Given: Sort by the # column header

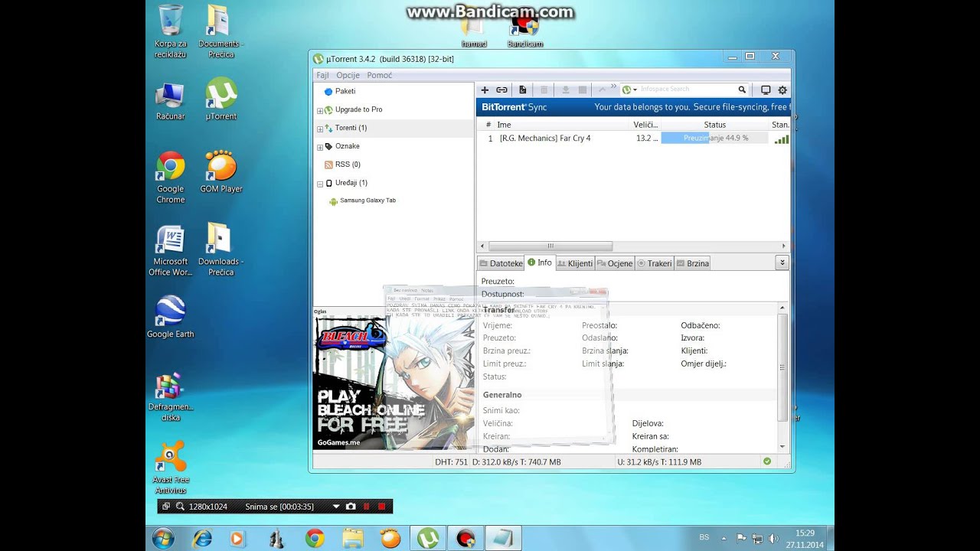Looking at the screenshot, I should tap(488, 125).
